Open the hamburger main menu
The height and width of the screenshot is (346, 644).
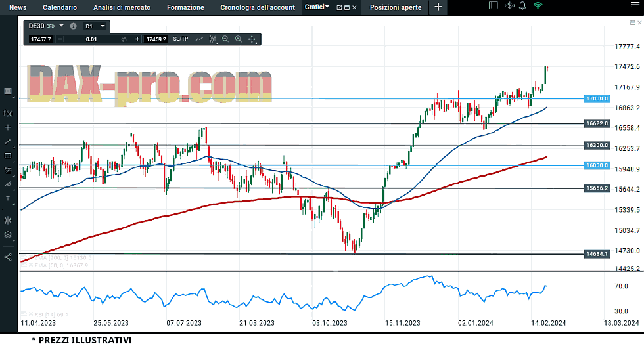click(635, 5)
